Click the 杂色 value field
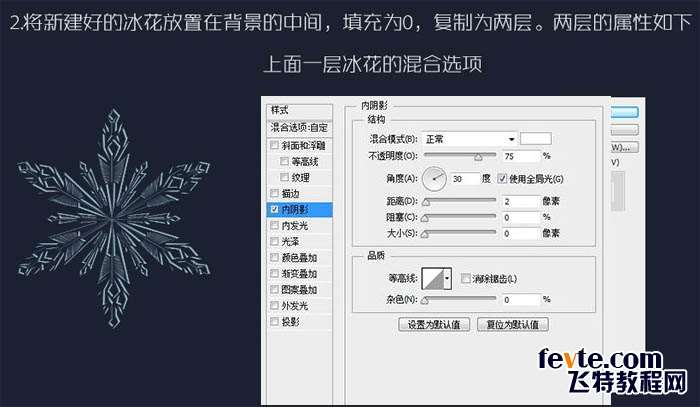 click(521, 299)
